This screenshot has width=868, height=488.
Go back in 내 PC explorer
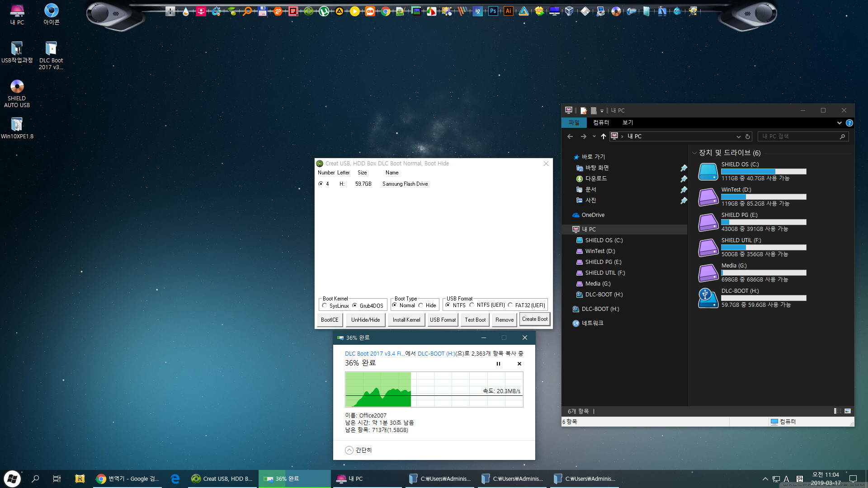click(570, 136)
